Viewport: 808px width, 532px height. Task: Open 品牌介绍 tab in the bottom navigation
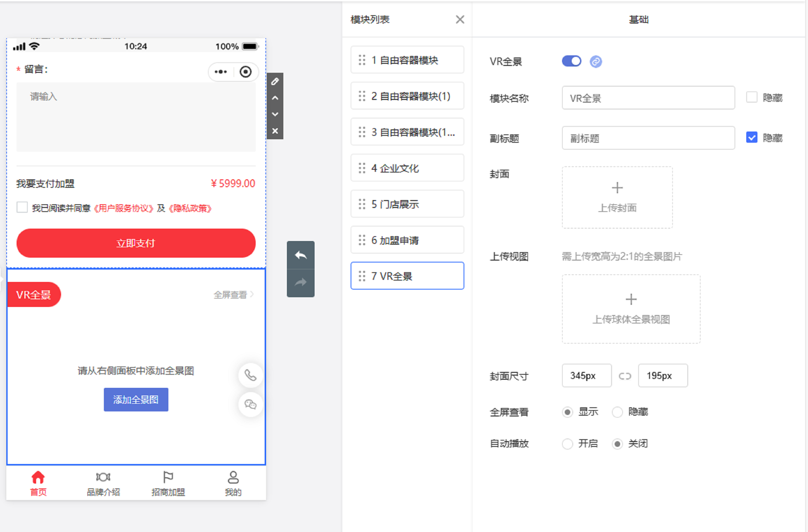[103, 484]
